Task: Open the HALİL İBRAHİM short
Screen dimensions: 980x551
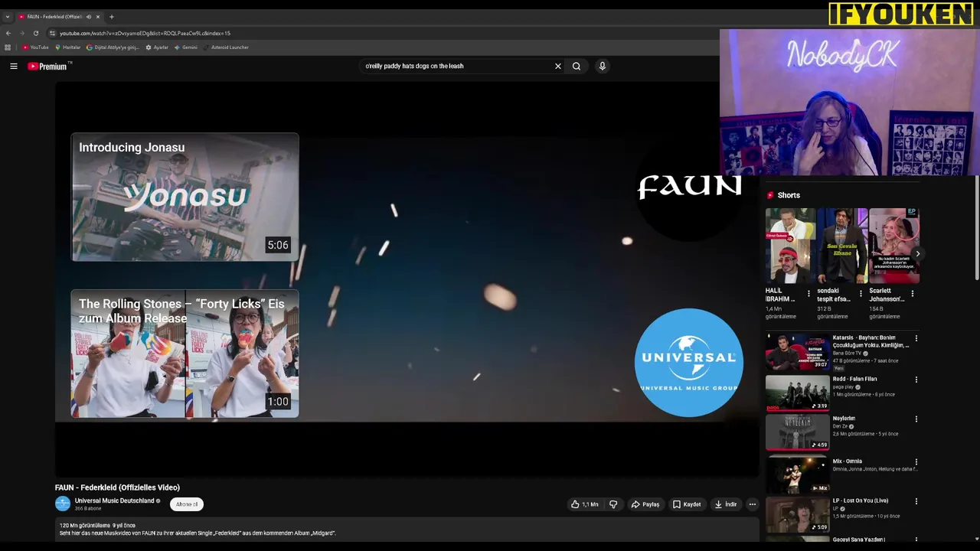Action: tap(790, 246)
